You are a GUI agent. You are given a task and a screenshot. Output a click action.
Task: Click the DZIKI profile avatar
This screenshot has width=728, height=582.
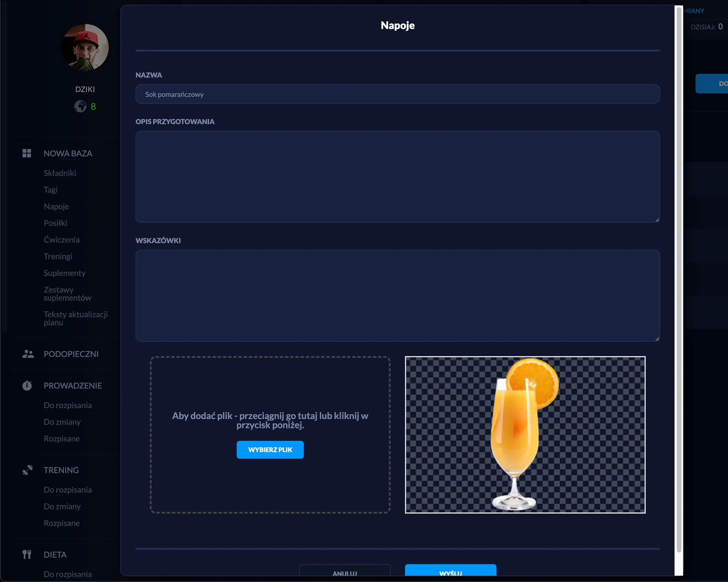85,47
